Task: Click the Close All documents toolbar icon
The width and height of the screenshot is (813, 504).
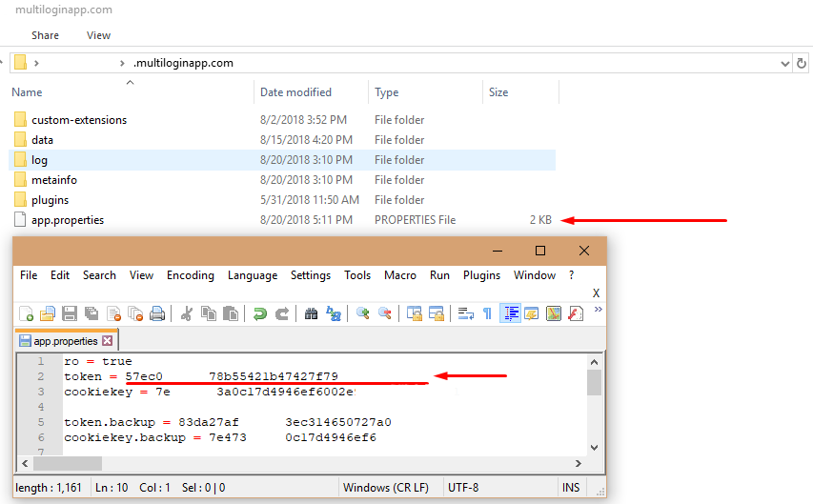Action: (135, 313)
